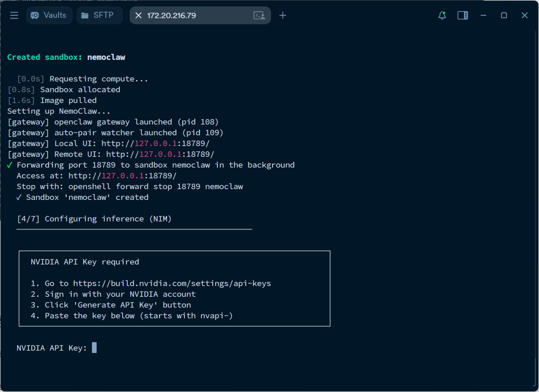The width and height of the screenshot is (539, 392).
Task: Select the 172.20.216.79 session tab
Action: coord(187,15)
